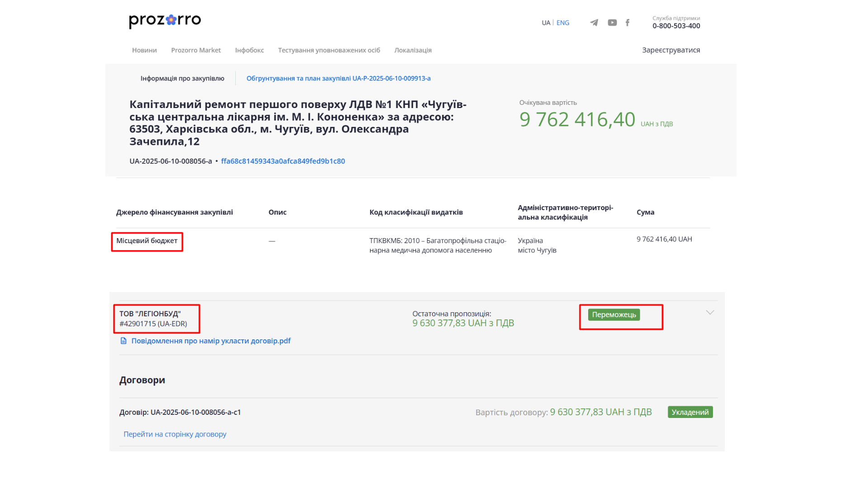Image resolution: width=868 pixels, height=488 pixels.
Task: Select the tender ID UA-2025-06-10-008056-a
Action: click(170, 161)
